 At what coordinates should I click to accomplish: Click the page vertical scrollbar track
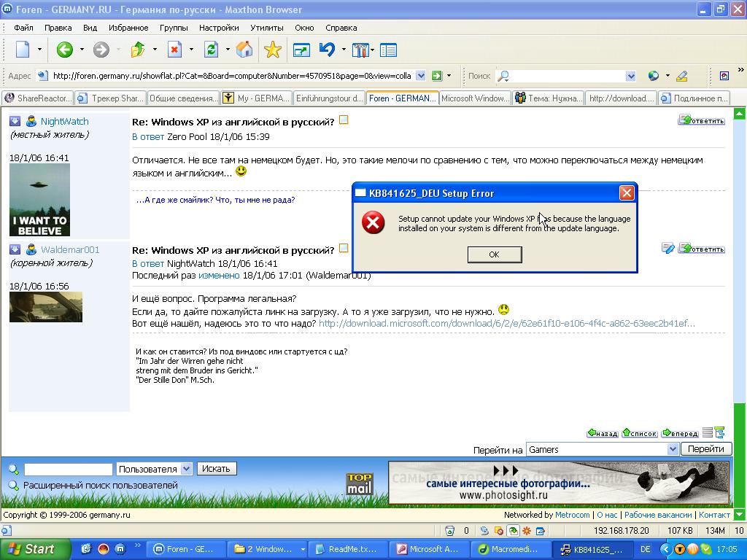coord(739,262)
